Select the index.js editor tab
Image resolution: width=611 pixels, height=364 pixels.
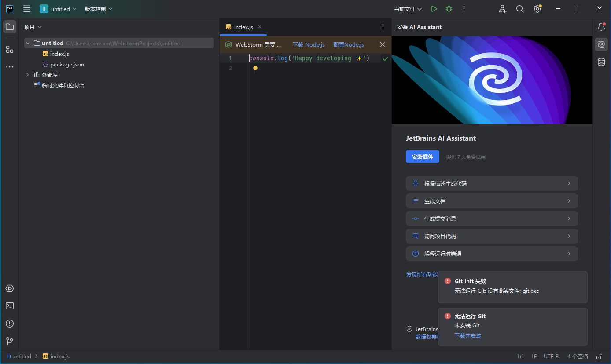tap(243, 27)
